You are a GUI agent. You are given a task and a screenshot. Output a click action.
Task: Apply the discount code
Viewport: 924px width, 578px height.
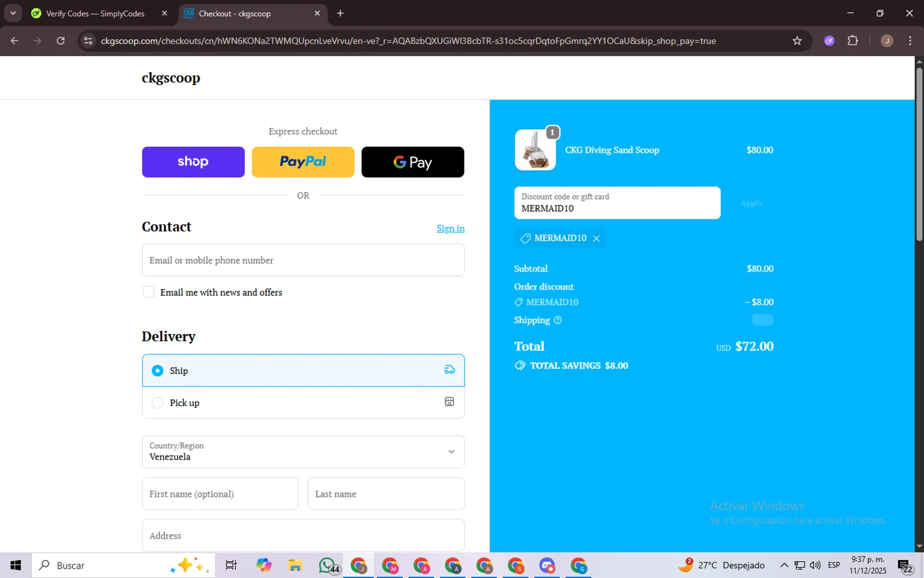pos(752,203)
